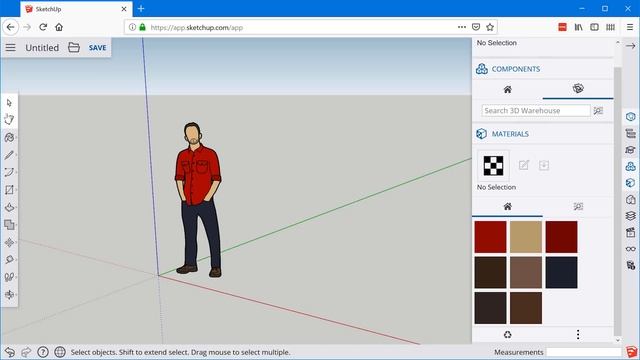Open the folder icon beside Untitled
The height and width of the screenshot is (360, 640).
coord(74,47)
